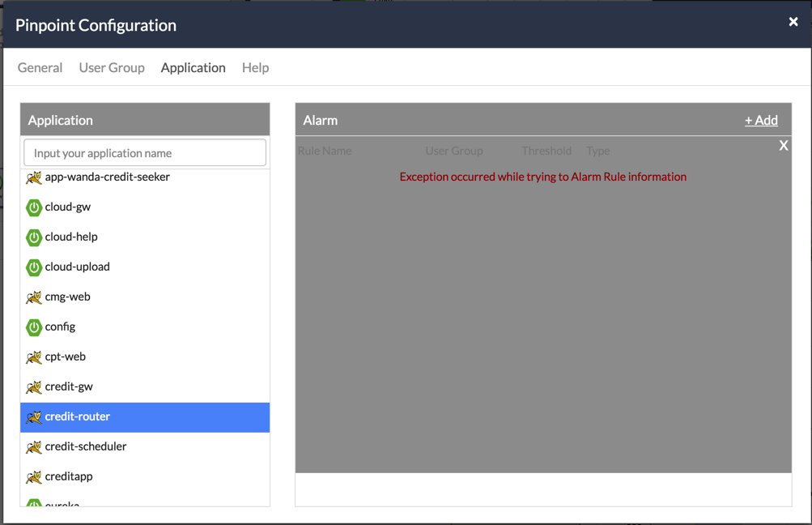Click the Alarm panel title
Screen dimensions: 812x525
coord(320,120)
